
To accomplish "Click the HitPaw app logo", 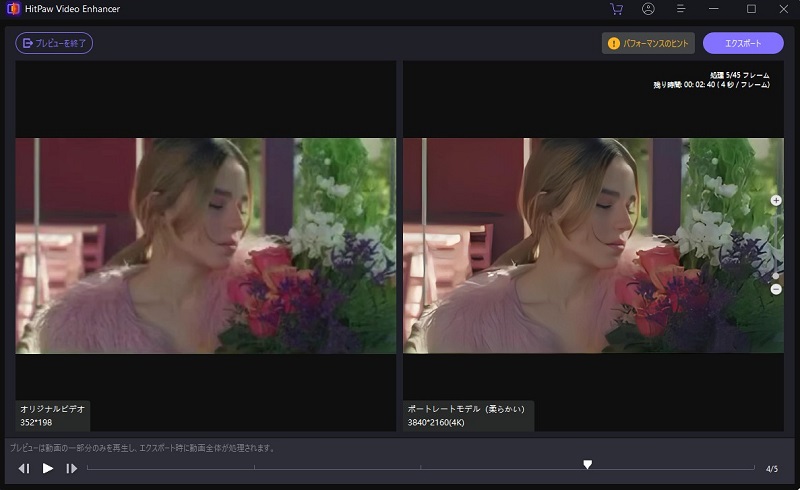I will (x=13, y=9).
